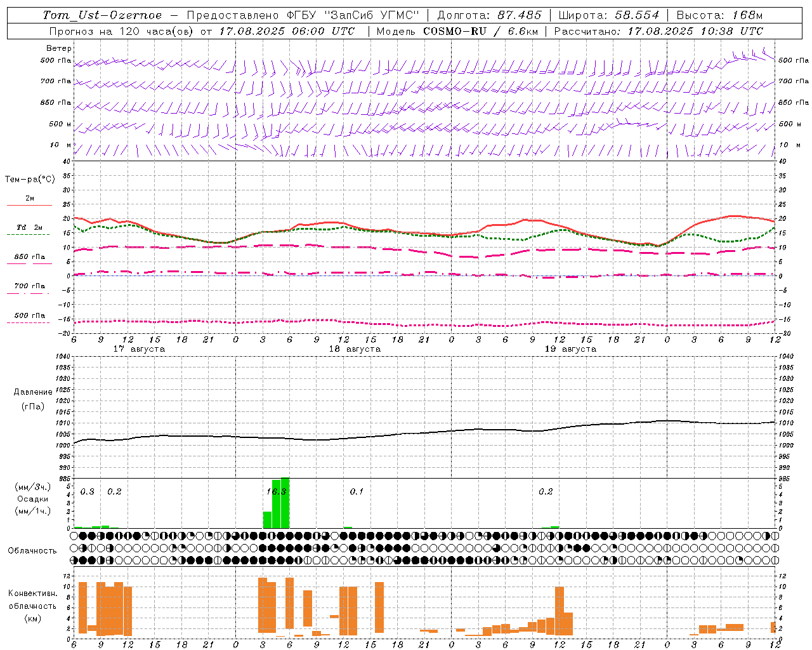The height and width of the screenshot is (650, 812).
Task: Click the dotted 500 гПа temperature legend line
Action: click(29, 323)
